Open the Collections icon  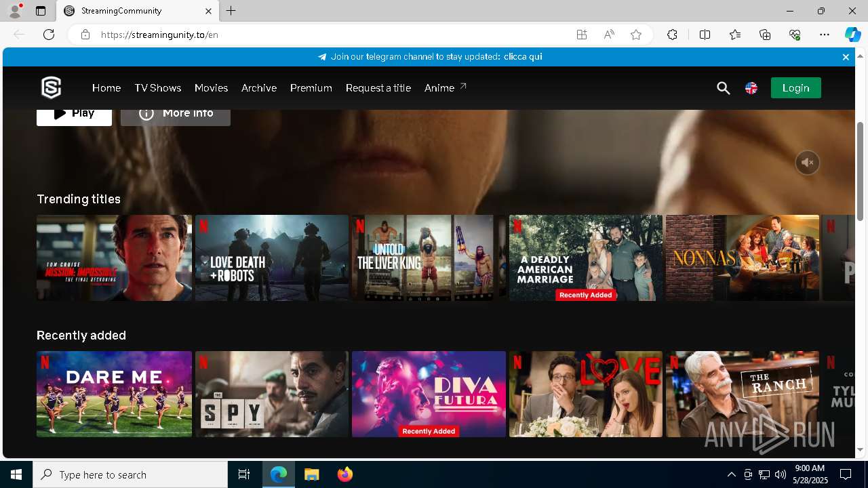click(x=765, y=35)
